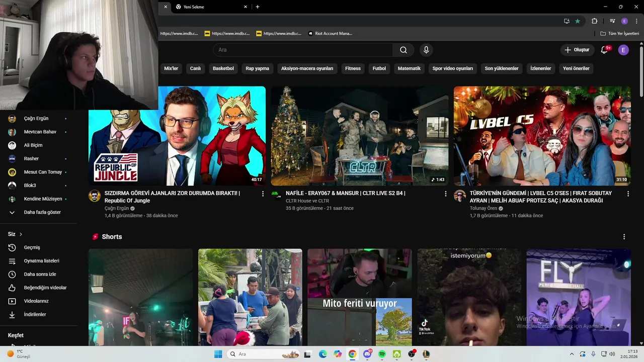
Task: Select the Rap yapma filter chip
Action: coord(257,68)
